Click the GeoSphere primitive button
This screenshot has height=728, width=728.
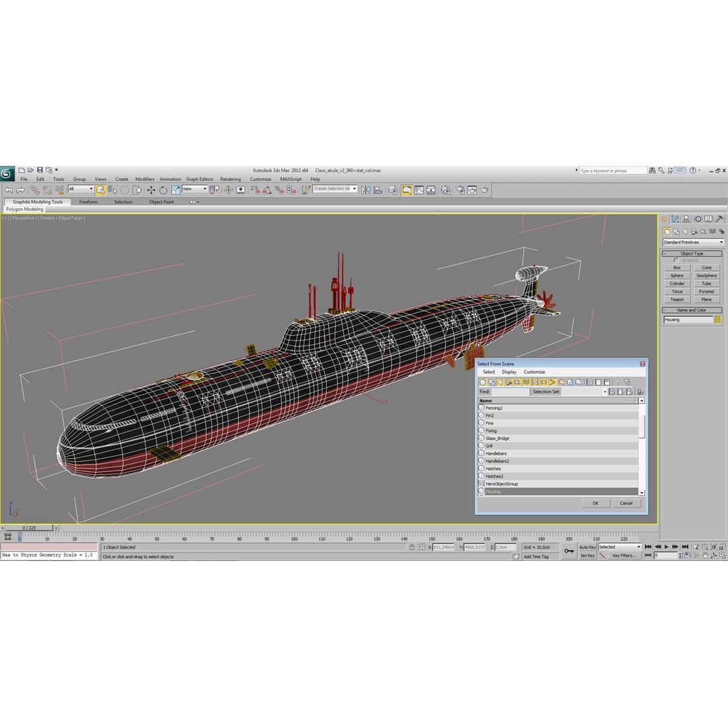pyautogui.click(x=706, y=276)
